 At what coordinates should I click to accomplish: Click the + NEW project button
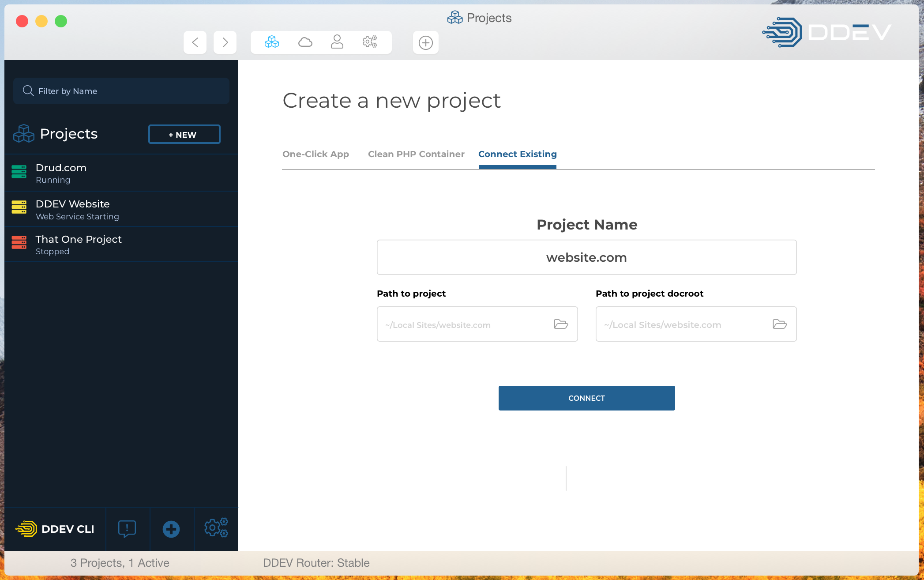coord(184,134)
